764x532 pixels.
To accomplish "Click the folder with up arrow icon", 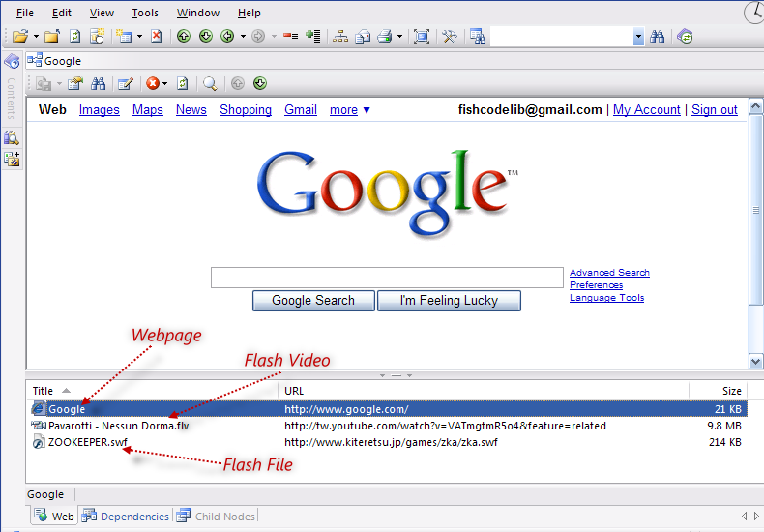I will [52, 36].
